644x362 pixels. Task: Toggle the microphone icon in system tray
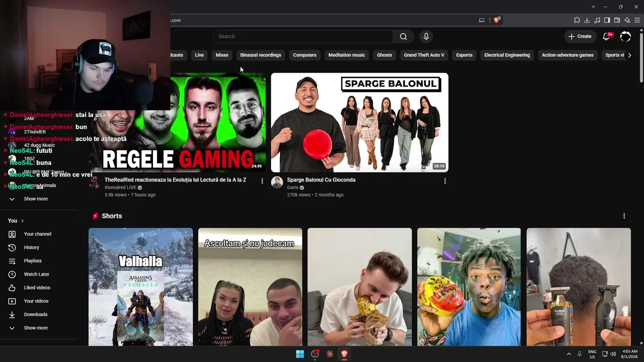(x=580, y=354)
